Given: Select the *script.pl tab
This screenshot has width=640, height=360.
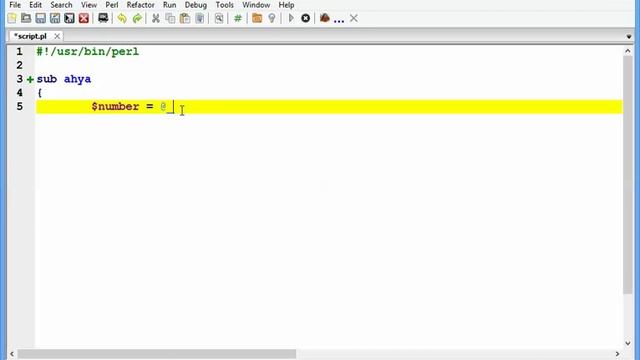Looking at the screenshot, I should coord(30,36).
